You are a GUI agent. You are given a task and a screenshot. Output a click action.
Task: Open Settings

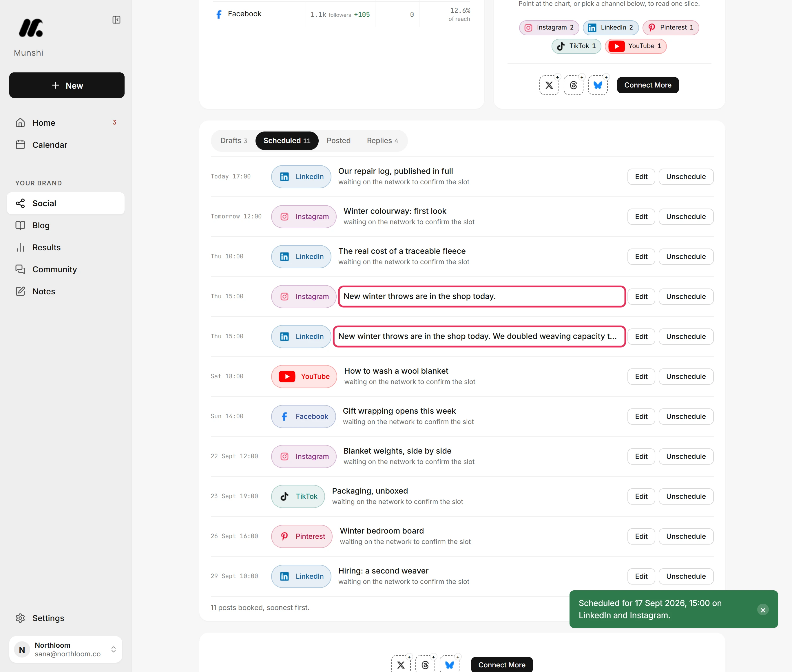click(65, 618)
